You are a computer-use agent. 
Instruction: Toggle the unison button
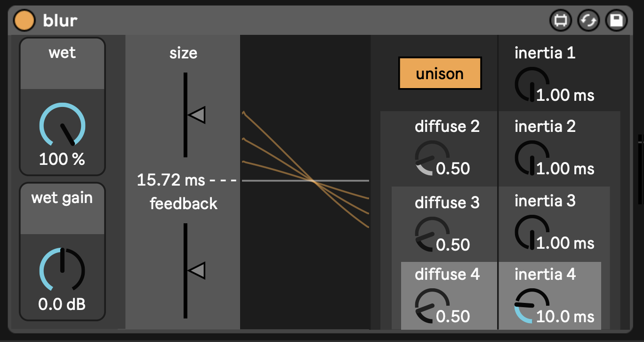point(440,73)
